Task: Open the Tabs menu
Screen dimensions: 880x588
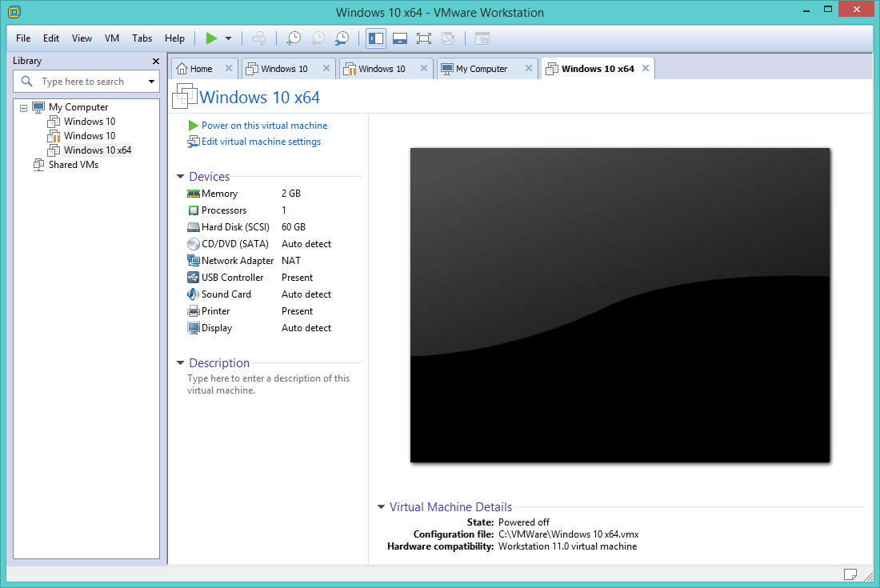Action: [142, 38]
